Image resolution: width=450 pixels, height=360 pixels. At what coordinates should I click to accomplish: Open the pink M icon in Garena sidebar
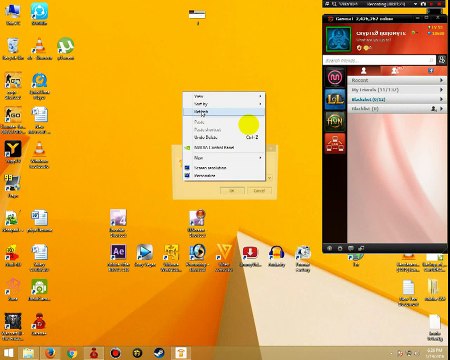[x=335, y=78]
